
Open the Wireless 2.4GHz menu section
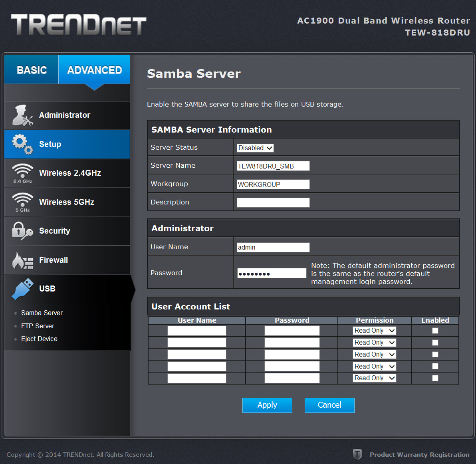point(67,173)
